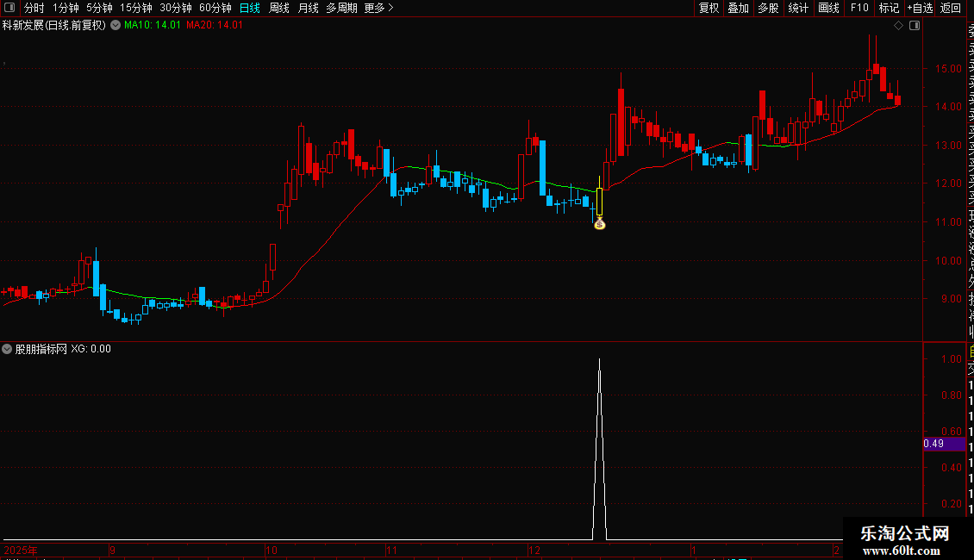Click the diamond icon in chart corner
Viewport: 974px width, 560px height.
[x=898, y=26]
